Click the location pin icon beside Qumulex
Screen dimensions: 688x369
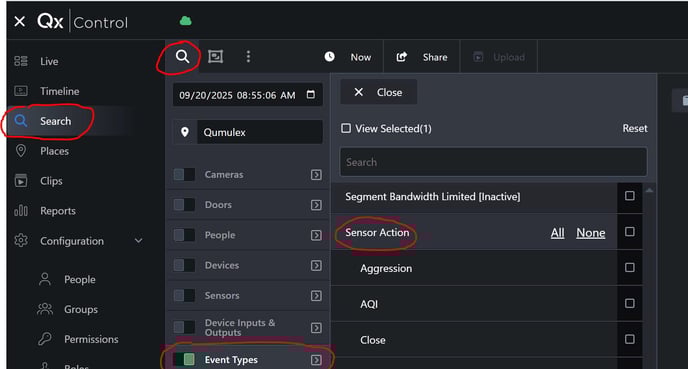click(185, 132)
